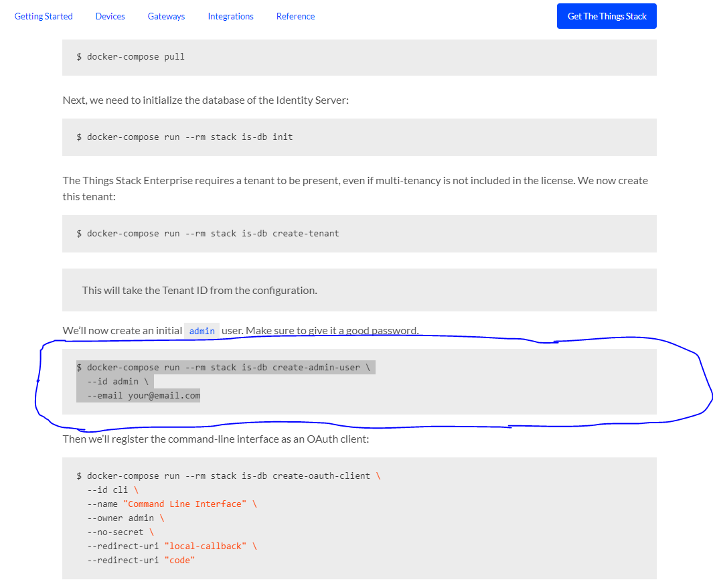The width and height of the screenshot is (713, 588).
Task: Click the --email your@email.com line
Action: pyautogui.click(x=144, y=396)
